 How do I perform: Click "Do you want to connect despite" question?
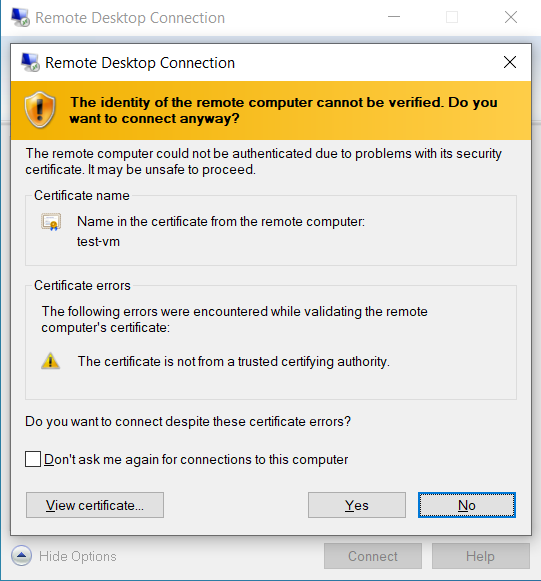188,422
